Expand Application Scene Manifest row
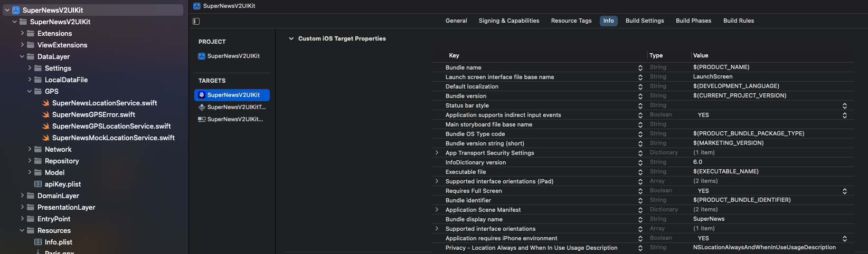The image size is (868, 254). [x=437, y=210]
